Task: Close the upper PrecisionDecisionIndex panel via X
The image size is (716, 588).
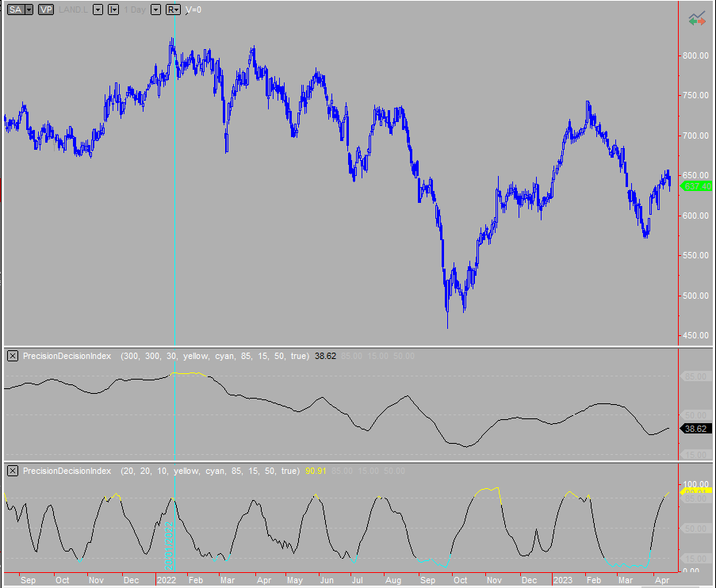Action: pos(12,356)
